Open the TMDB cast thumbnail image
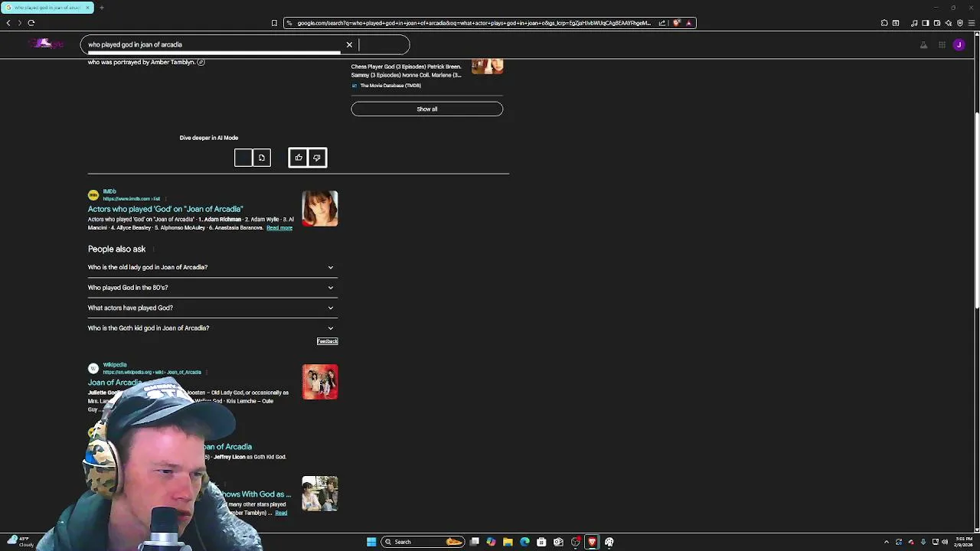Image resolution: width=980 pixels, height=551 pixels. coord(488,67)
